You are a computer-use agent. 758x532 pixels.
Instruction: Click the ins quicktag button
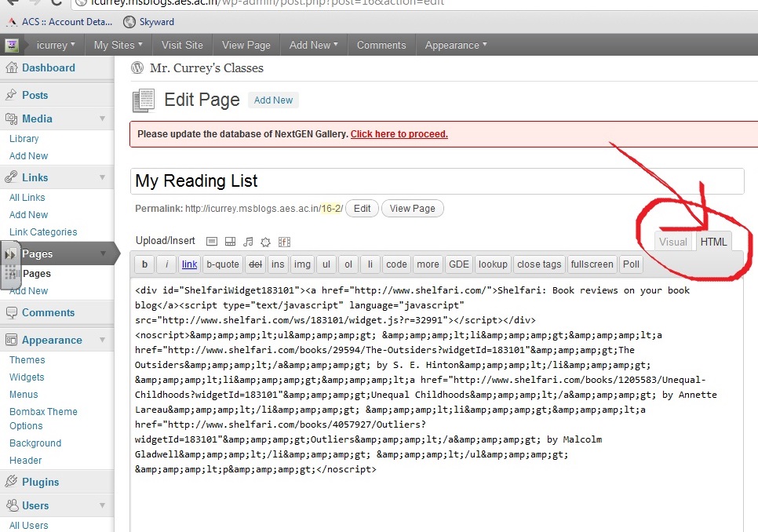click(x=278, y=264)
